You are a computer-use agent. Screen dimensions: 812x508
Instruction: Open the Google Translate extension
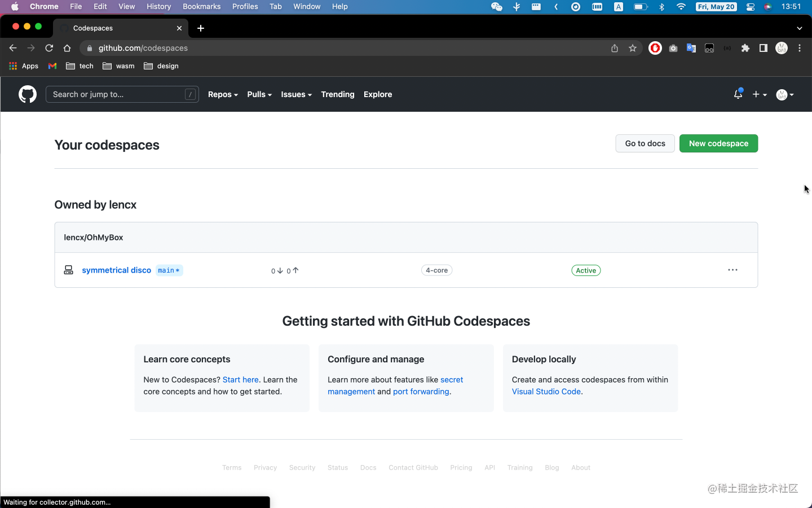(691, 48)
